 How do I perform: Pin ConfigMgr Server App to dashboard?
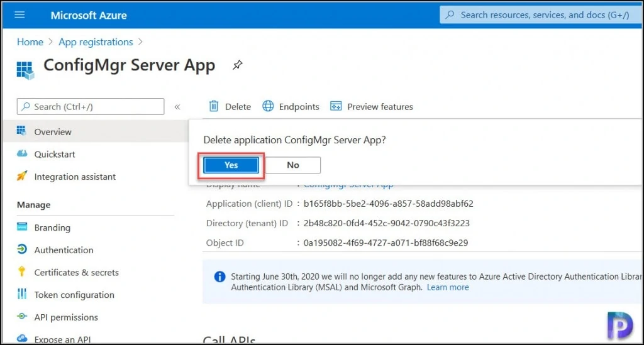point(237,65)
